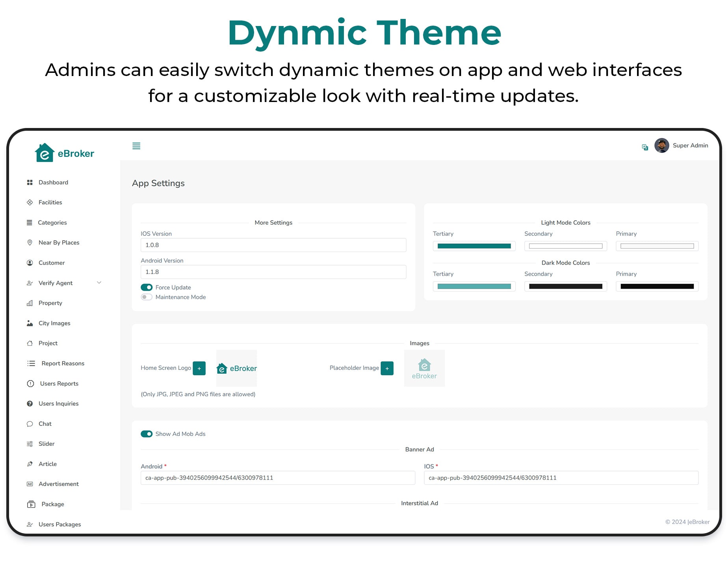Image resolution: width=728 pixels, height=562 pixels.
Task: Open the Near By Places link
Action: tap(59, 243)
